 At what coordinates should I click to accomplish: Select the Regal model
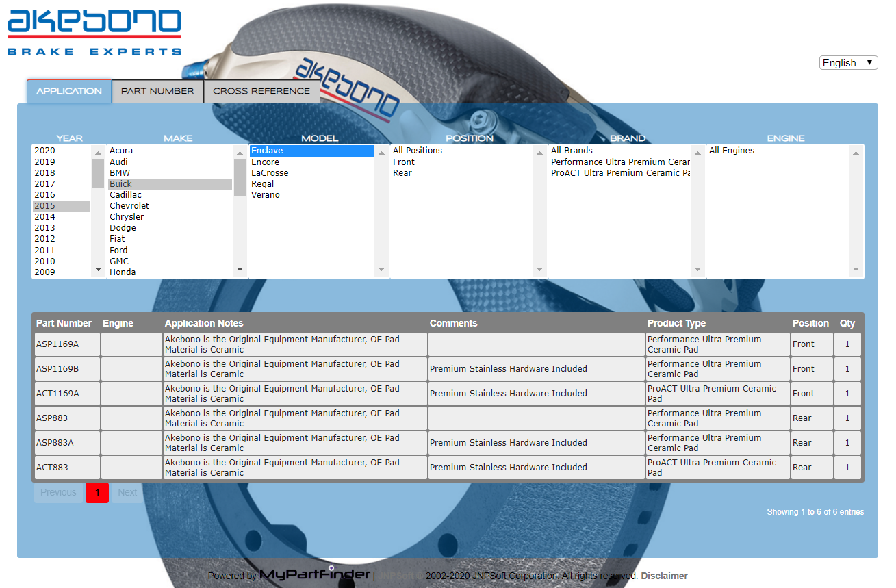(x=311, y=184)
